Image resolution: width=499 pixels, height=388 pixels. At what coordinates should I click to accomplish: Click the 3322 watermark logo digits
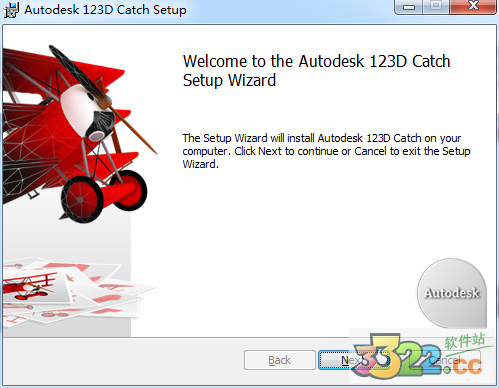[x=397, y=356]
